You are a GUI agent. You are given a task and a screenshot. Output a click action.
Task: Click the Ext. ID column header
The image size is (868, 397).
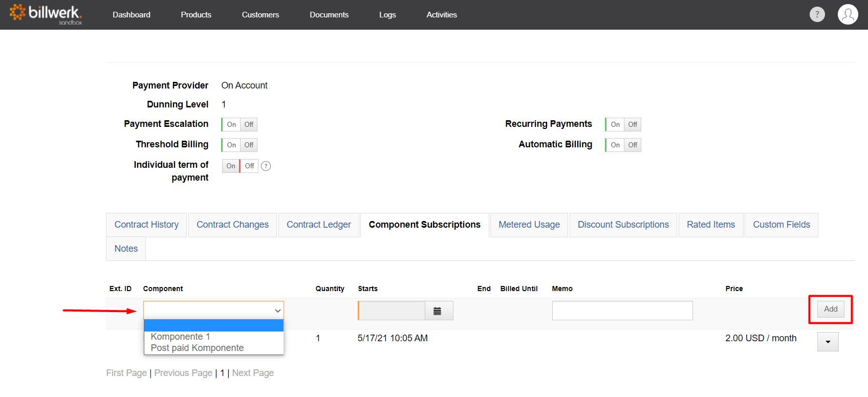[120, 289]
